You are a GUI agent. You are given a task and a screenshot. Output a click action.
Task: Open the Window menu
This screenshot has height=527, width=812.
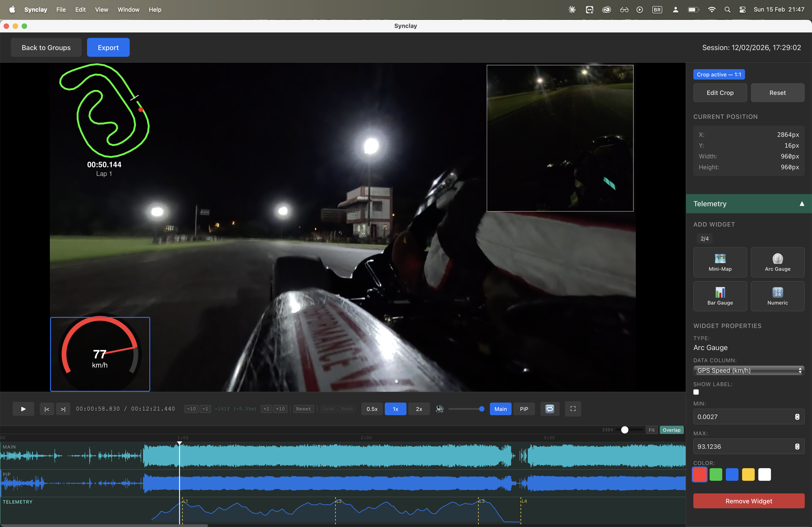128,9
